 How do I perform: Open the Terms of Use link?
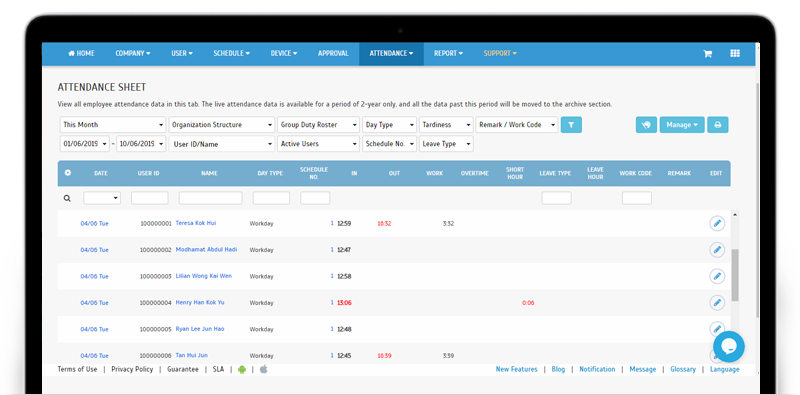(x=77, y=369)
